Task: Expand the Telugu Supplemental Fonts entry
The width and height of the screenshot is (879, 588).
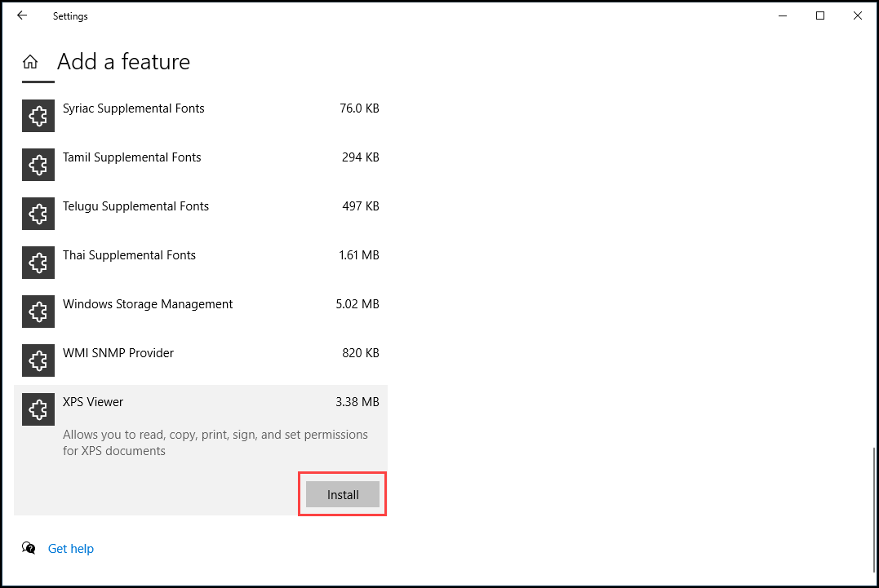Action: (201, 214)
